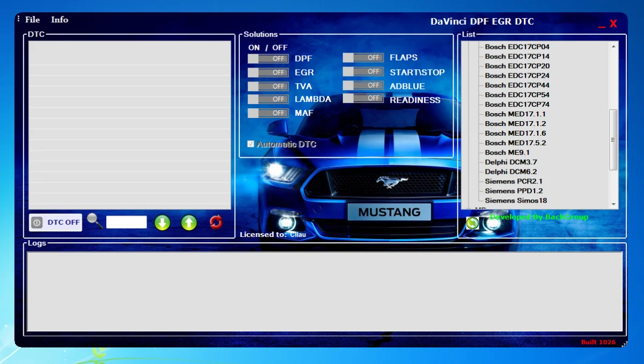The width and height of the screenshot is (644, 364).
Task: Toggle the DPF switch on
Action: click(268, 58)
